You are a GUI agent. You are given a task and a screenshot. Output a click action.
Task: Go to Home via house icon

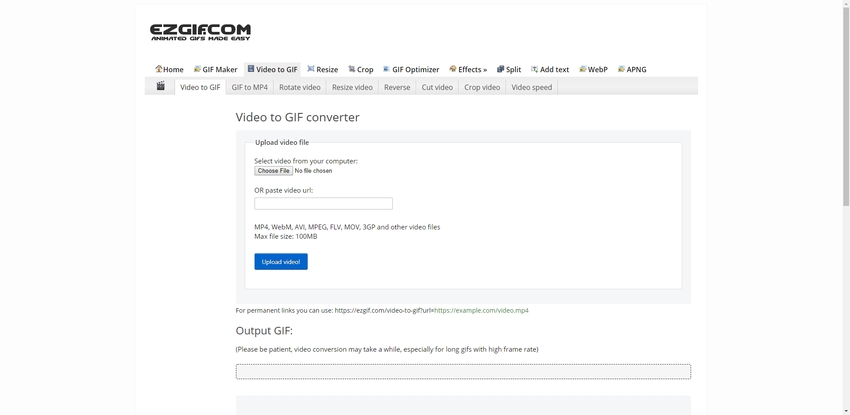[x=169, y=69]
